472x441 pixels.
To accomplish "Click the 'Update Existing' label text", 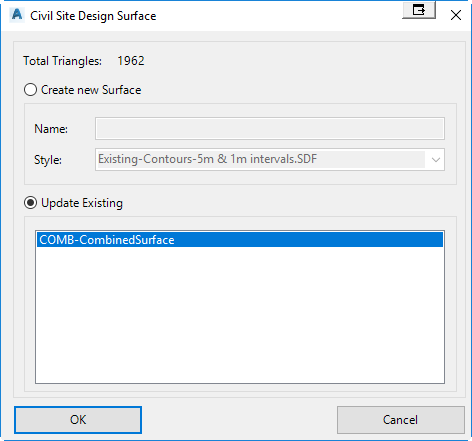I will tap(82, 203).
